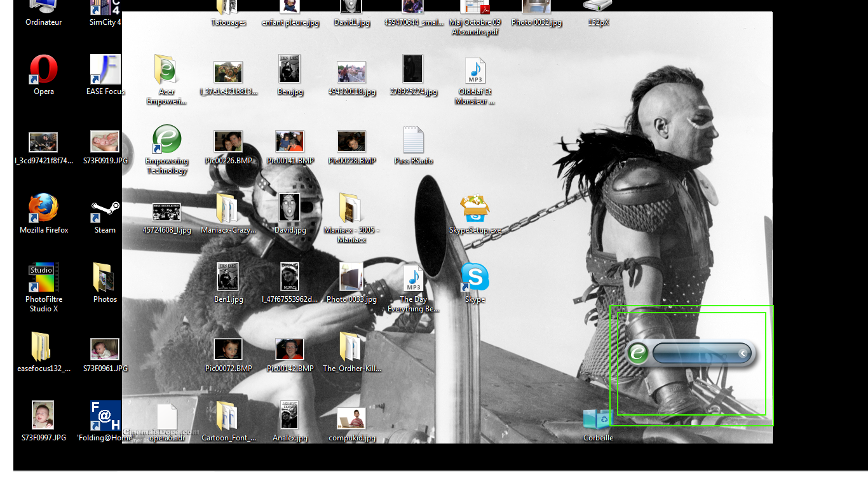Screen dimensions: 868x488
Task: Select the Tatouages folder
Action: tap(228, 7)
